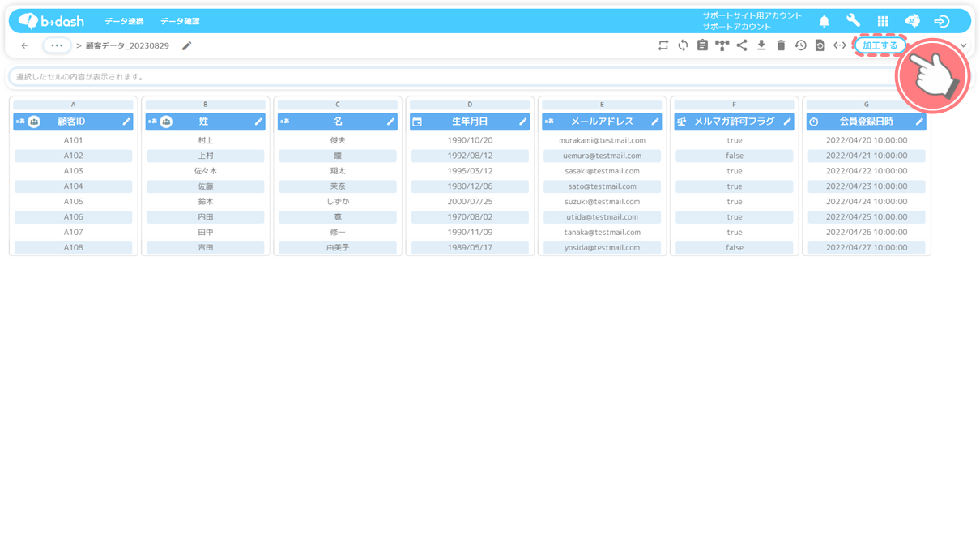Edit the file name 顧客データ_20230829 pencil
Viewport: 980px width, 551px height.
click(x=187, y=46)
